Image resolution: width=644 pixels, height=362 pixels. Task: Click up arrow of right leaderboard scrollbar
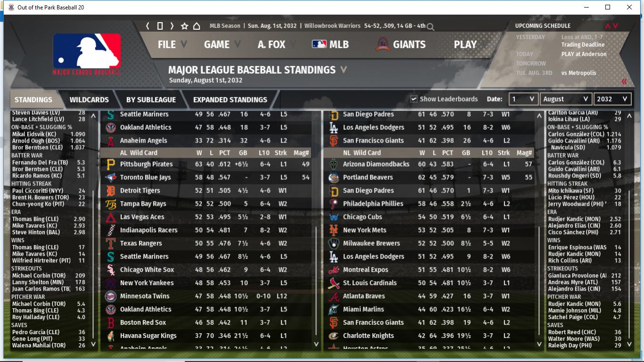[x=629, y=116]
